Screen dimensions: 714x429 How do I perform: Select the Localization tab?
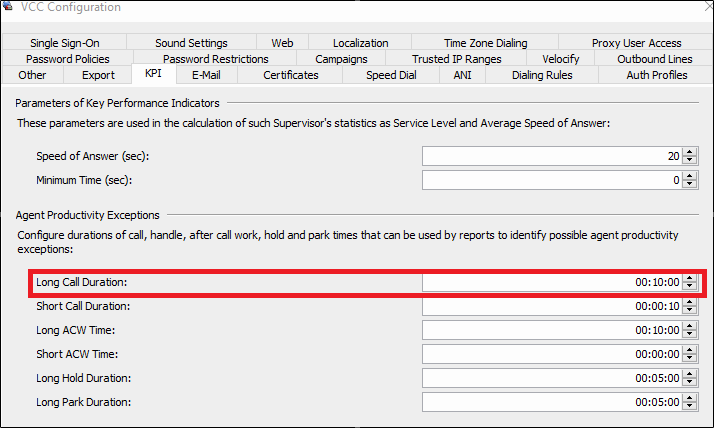click(360, 43)
